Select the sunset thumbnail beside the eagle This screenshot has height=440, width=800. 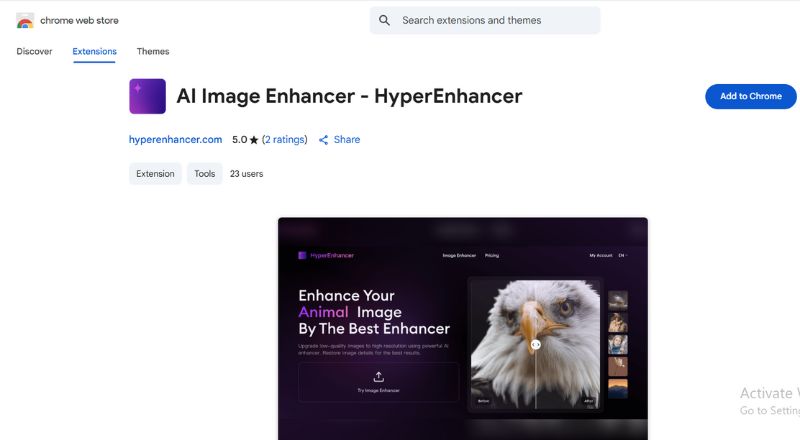[x=618, y=388]
